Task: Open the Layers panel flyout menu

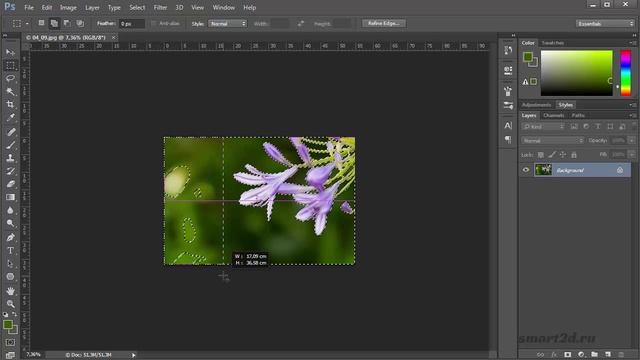Action: (632, 116)
